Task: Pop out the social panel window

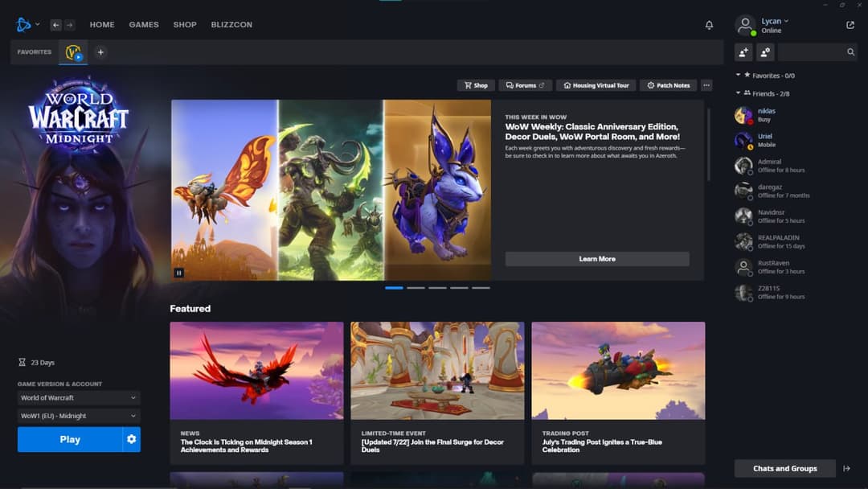Action: [x=850, y=25]
